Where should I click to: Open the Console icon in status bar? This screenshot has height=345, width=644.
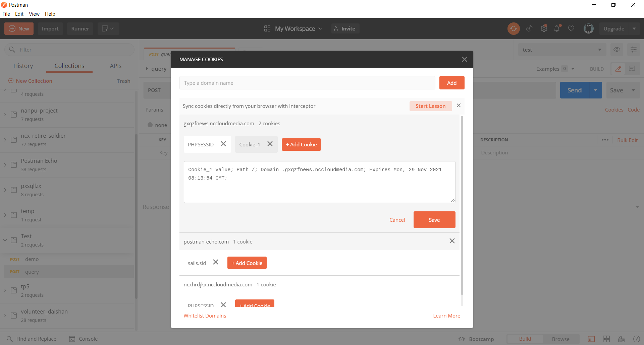(x=72, y=339)
